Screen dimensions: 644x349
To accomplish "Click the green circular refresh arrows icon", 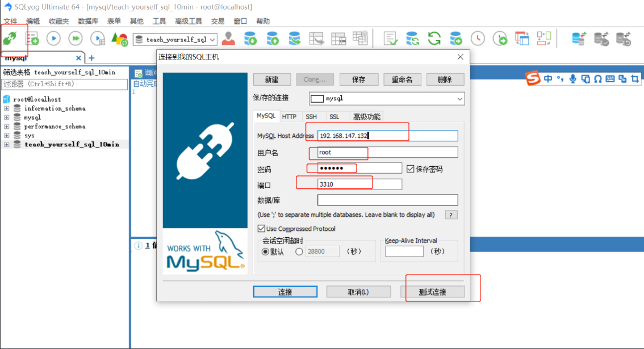I will click(434, 39).
